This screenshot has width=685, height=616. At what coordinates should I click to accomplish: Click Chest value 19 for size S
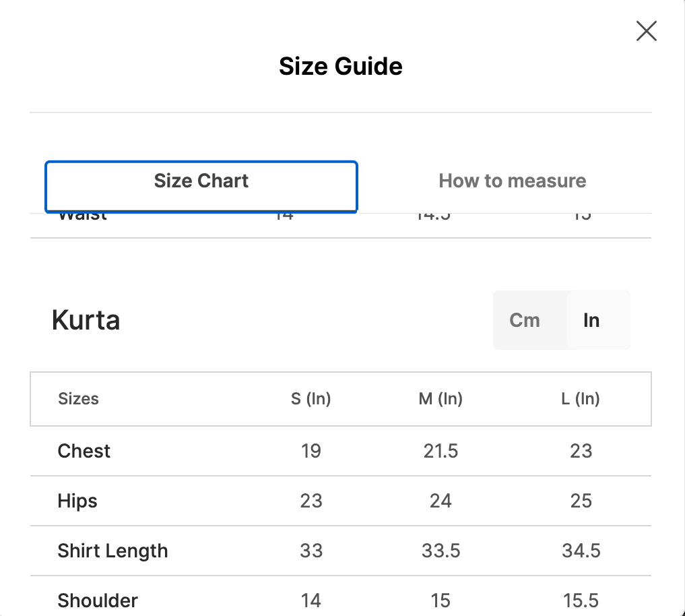pyautogui.click(x=311, y=451)
